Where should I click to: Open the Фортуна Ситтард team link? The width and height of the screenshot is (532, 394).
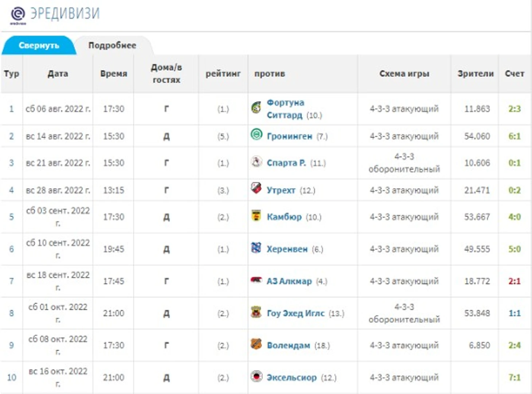click(285, 109)
